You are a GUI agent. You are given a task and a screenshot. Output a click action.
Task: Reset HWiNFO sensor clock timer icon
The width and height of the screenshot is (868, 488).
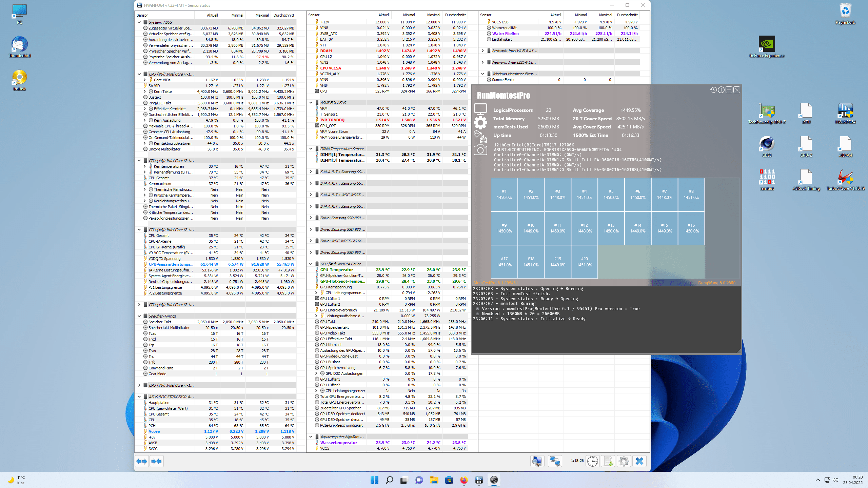[592, 461]
